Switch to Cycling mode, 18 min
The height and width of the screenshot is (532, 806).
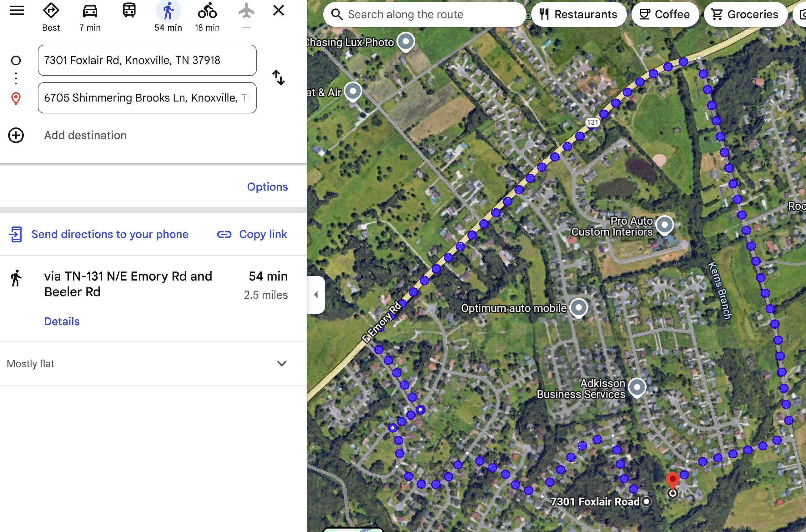pos(207,17)
